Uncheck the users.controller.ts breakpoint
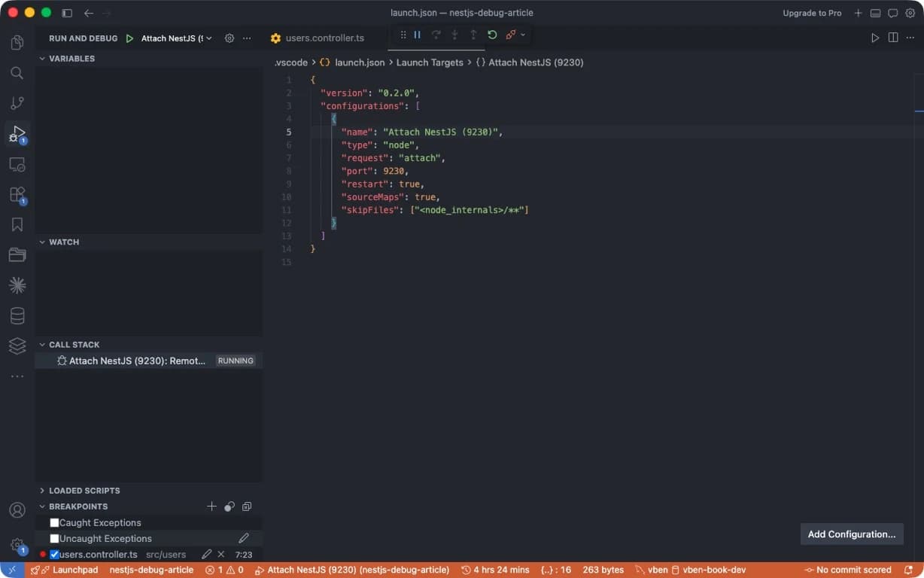924x578 pixels. point(54,554)
